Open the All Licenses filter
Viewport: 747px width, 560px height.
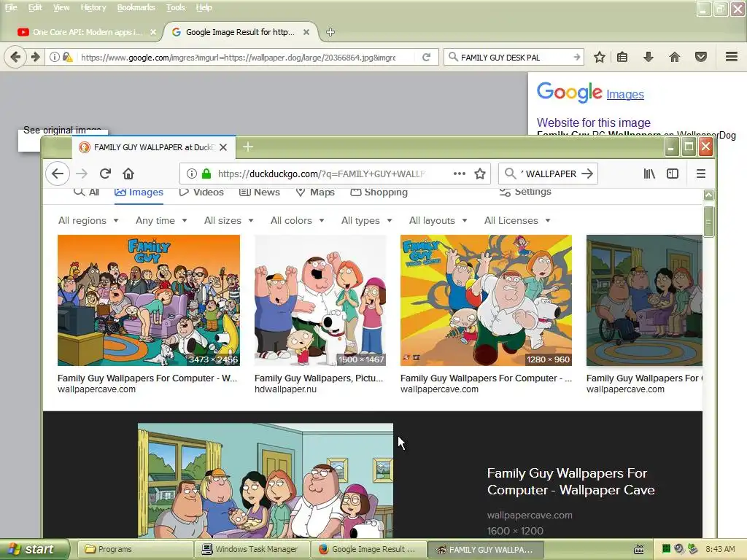tap(517, 220)
